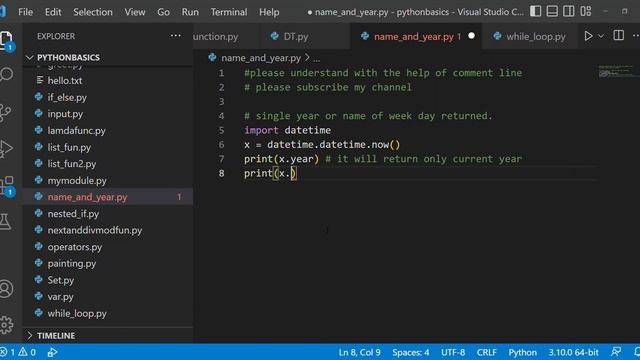640x360 pixels.
Task: Open the Edit menu
Action: tap(53, 12)
